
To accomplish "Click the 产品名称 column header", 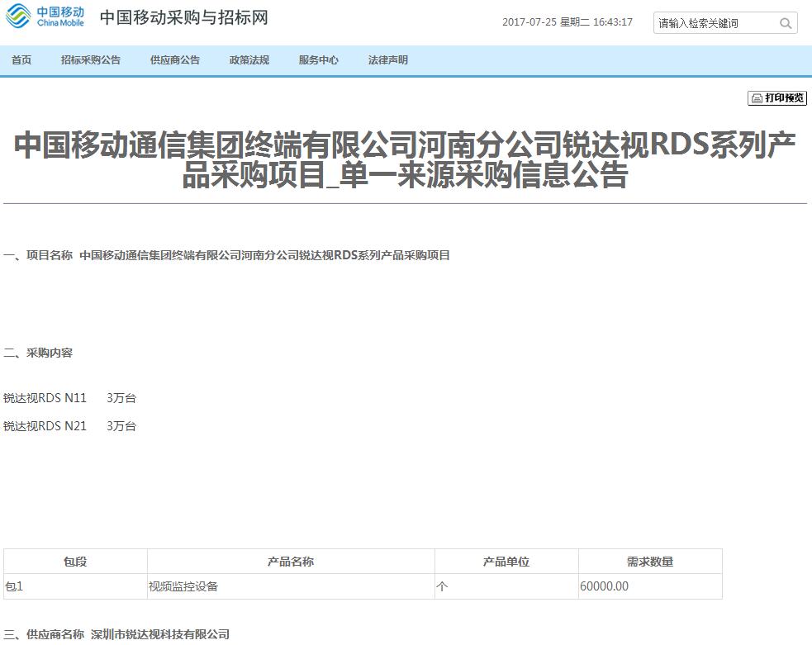I will pyautogui.click(x=291, y=562).
